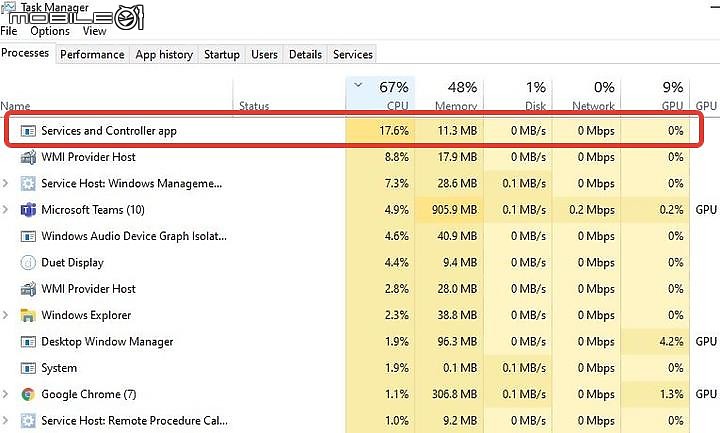Image resolution: width=720 pixels, height=433 pixels.
Task: Sort processes by the Name column
Action: 116,96
